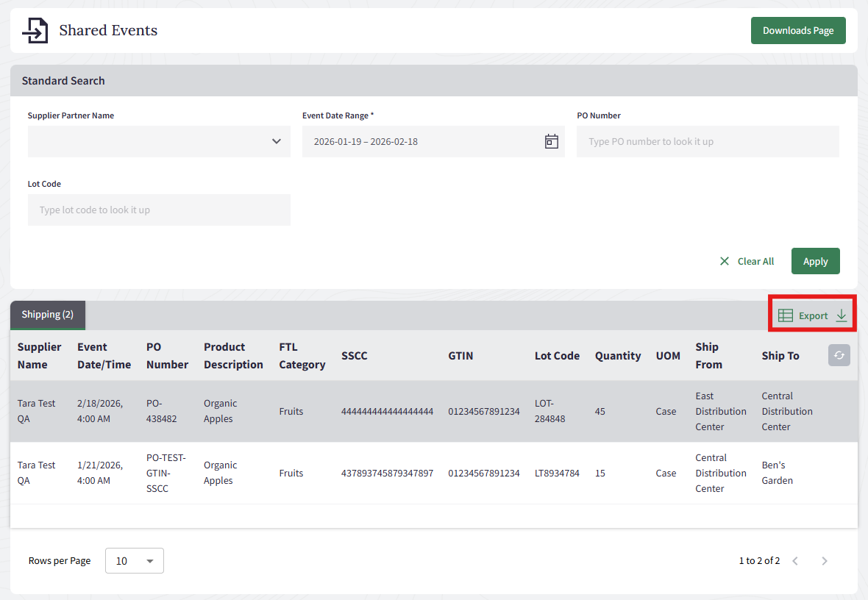Click the X icon beside Clear All
Screen dimensions: 868x600
click(725, 261)
